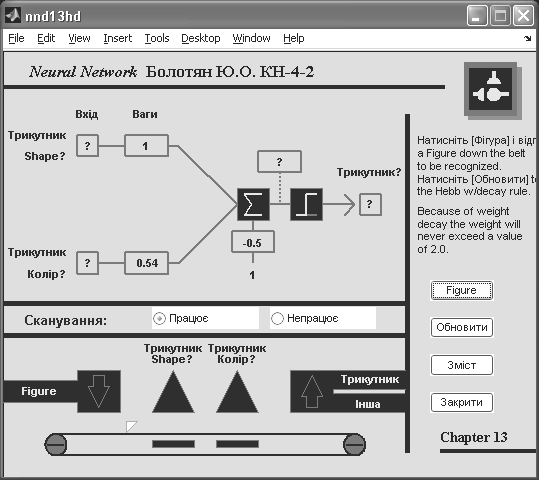The height and width of the screenshot is (480, 539).
Task: Click the left conveyor belt roller
Action: tap(56, 444)
